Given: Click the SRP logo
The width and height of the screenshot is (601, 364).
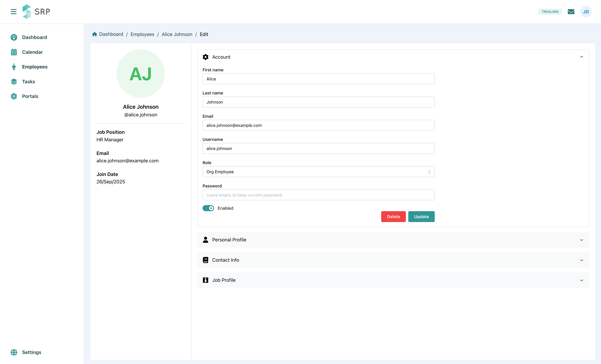Looking at the screenshot, I should point(36,12).
